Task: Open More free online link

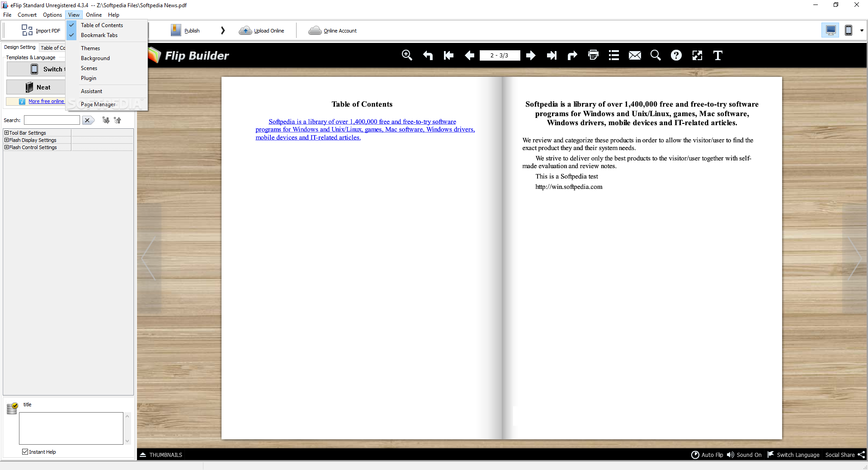Action: pyautogui.click(x=46, y=101)
